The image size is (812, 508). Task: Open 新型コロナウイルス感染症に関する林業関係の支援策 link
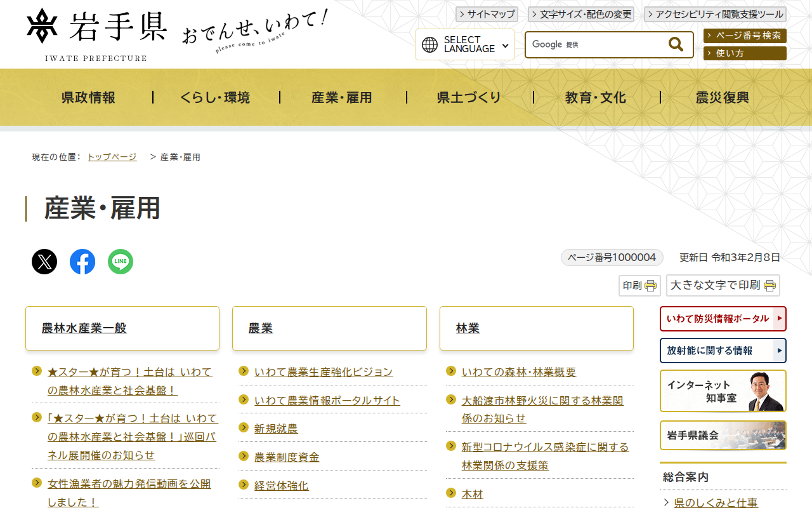pyautogui.click(x=546, y=457)
